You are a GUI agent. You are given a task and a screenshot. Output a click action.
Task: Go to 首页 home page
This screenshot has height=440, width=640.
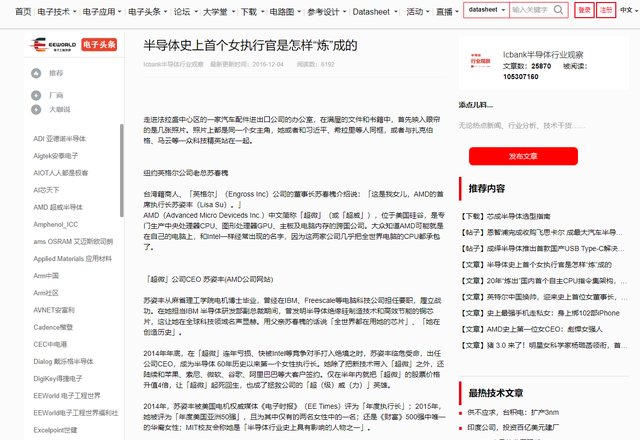(x=23, y=12)
